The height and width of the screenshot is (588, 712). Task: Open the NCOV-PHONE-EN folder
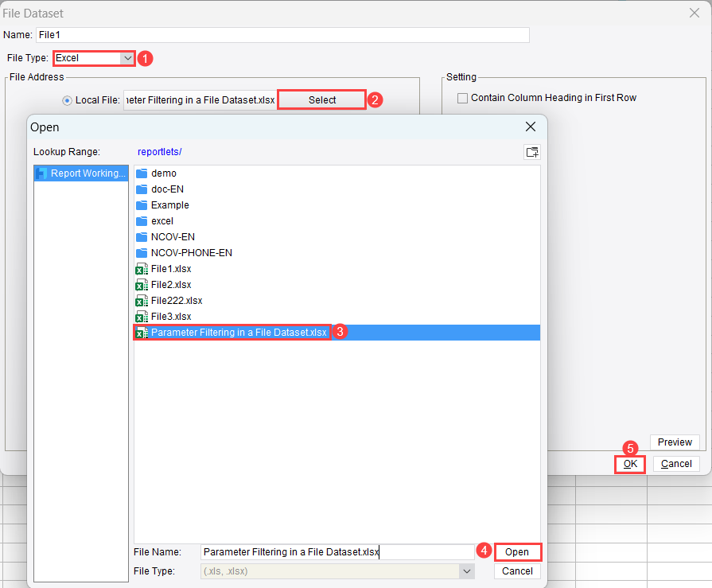pyautogui.click(x=337, y=252)
